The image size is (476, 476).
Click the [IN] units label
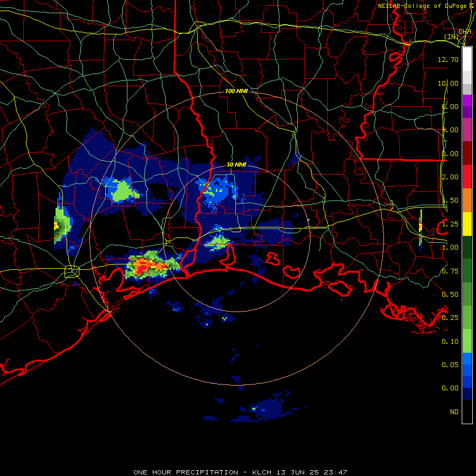point(451,36)
